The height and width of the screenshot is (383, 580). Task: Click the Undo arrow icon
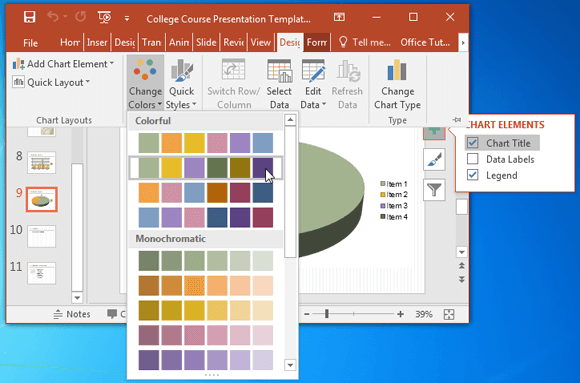pyautogui.click(x=53, y=17)
